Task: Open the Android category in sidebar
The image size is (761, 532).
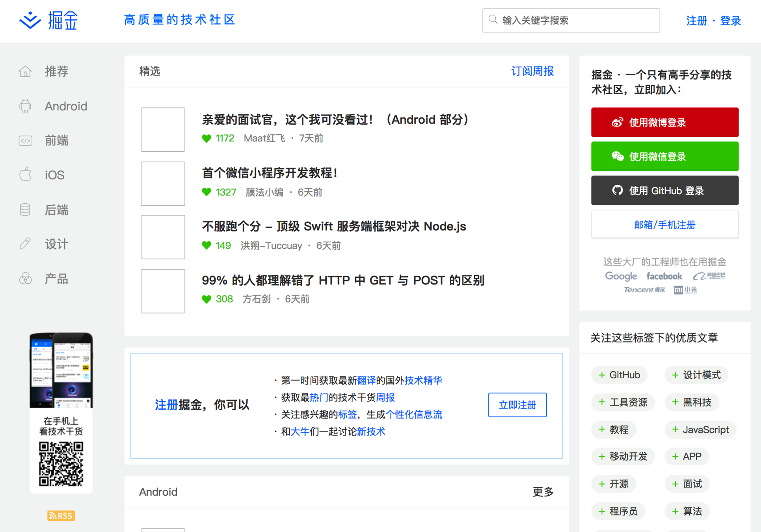Action: [x=65, y=106]
